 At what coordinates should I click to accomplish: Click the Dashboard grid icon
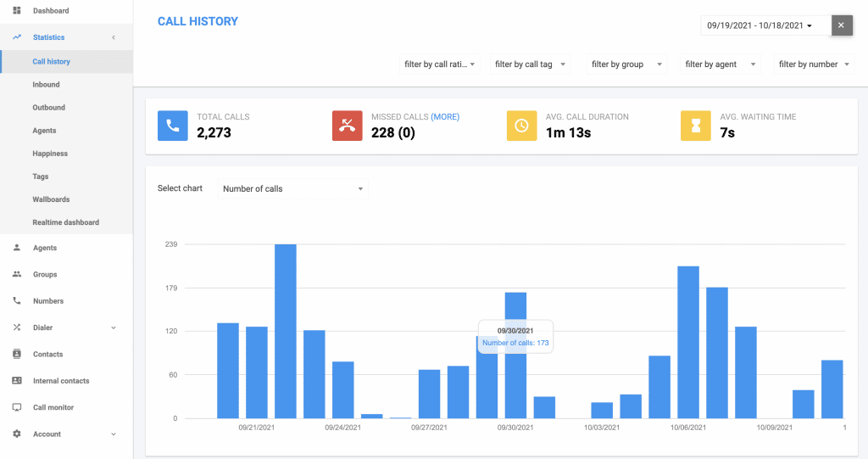pos(17,10)
